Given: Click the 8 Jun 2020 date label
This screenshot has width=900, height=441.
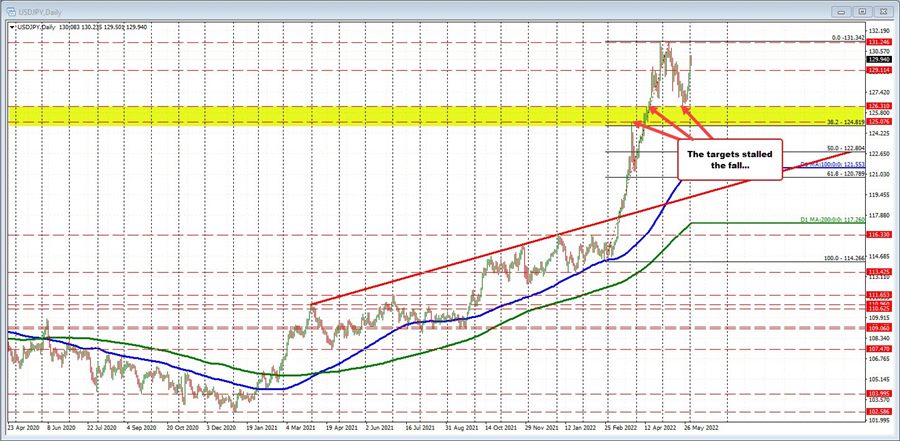Looking at the screenshot, I should coord(61,428).
